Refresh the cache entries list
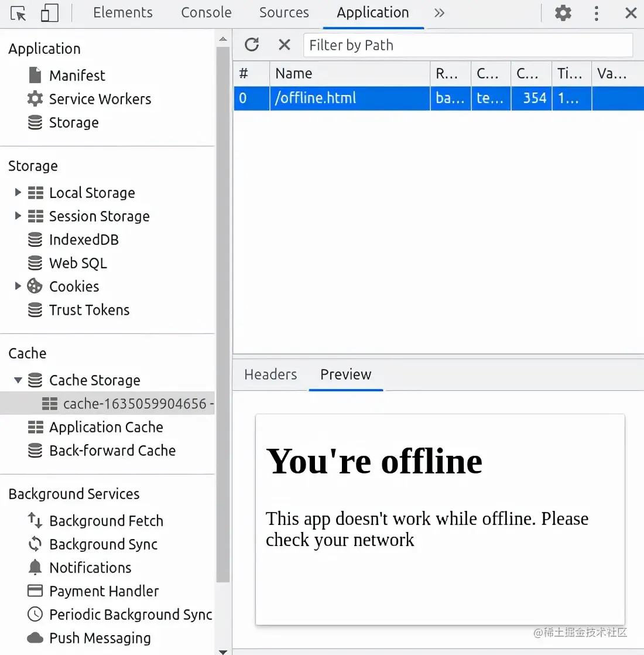This screenshot has width=644, height=655. 252,45
